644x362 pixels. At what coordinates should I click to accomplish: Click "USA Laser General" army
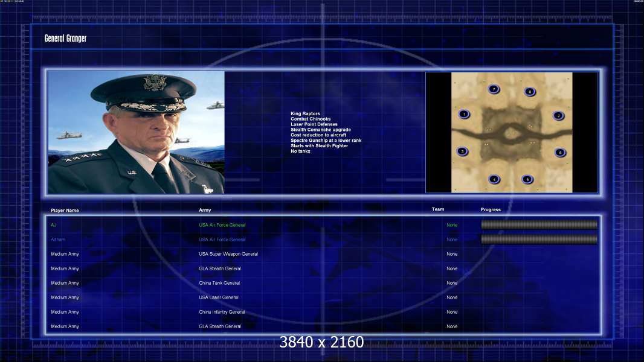(x=219, y=297)
